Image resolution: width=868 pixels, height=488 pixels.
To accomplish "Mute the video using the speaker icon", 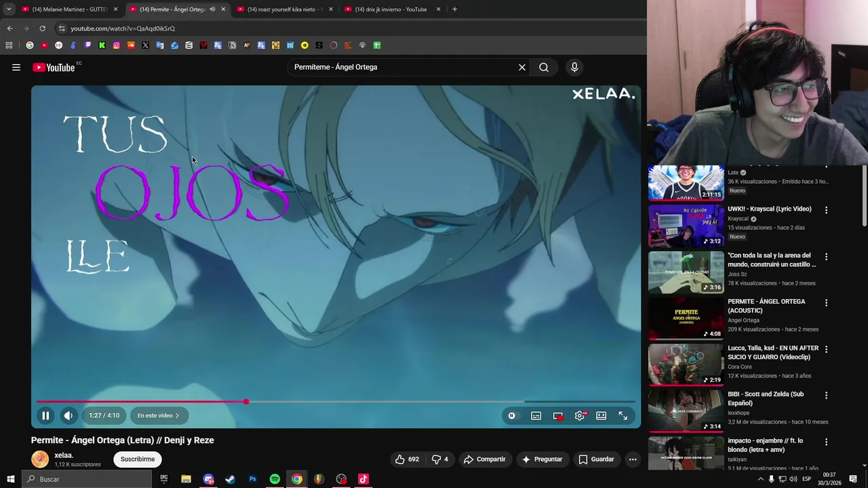I will pyautogui.click(x=68, y=415).
